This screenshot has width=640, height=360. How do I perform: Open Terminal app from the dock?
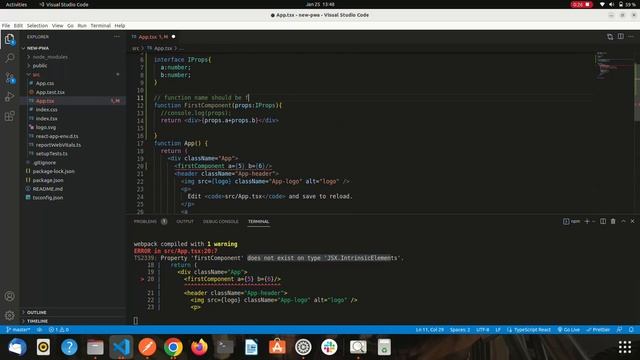point(225,347)
